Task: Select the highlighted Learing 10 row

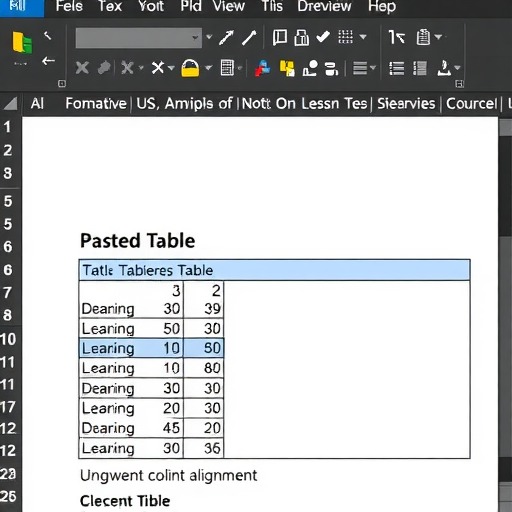Action: (x=152, y=348)
